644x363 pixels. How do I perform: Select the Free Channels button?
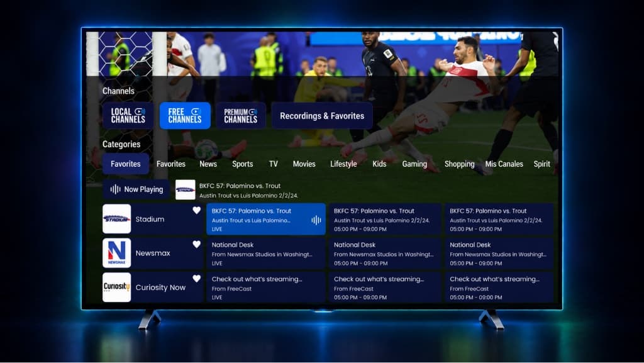(x=185, y=116)
